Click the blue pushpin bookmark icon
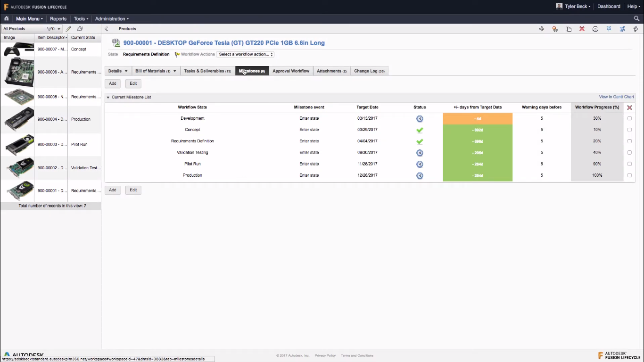644x362 pixels. [x=609, y=29]
